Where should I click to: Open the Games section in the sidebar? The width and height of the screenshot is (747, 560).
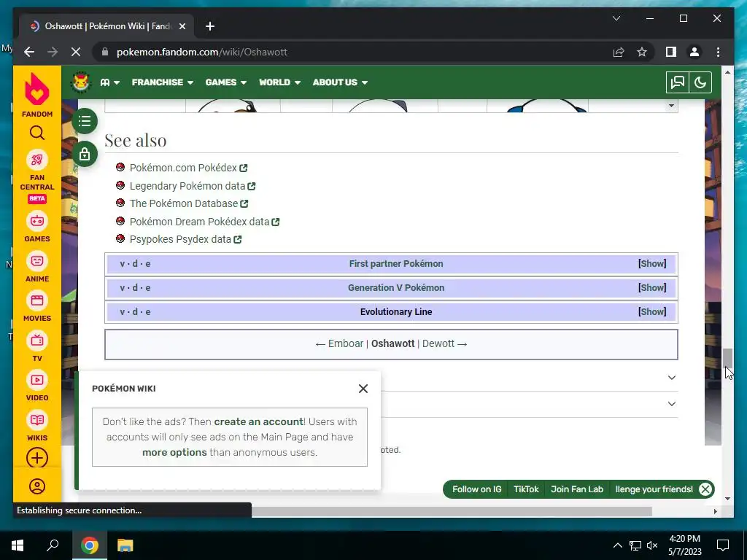tap(37, 227)
